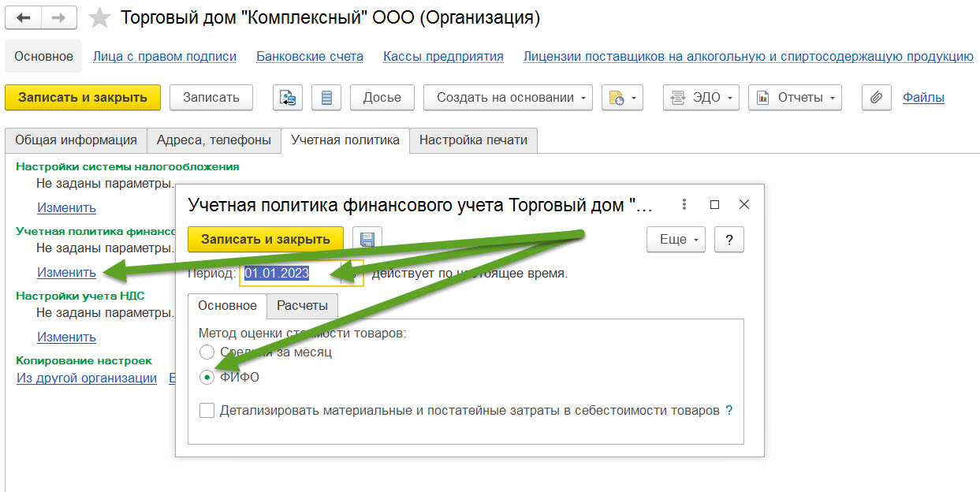Switch to Общая информация tab

pos(76,140)
